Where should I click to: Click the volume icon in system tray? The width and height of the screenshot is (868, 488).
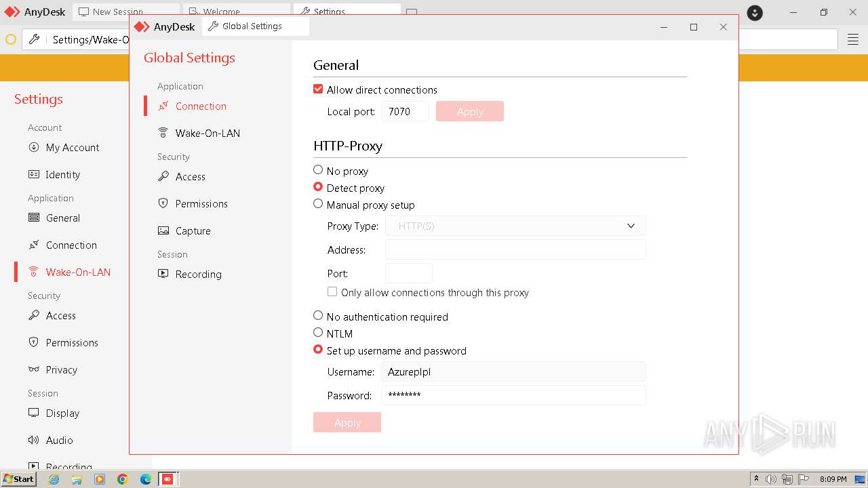click(x=771, y=479)
